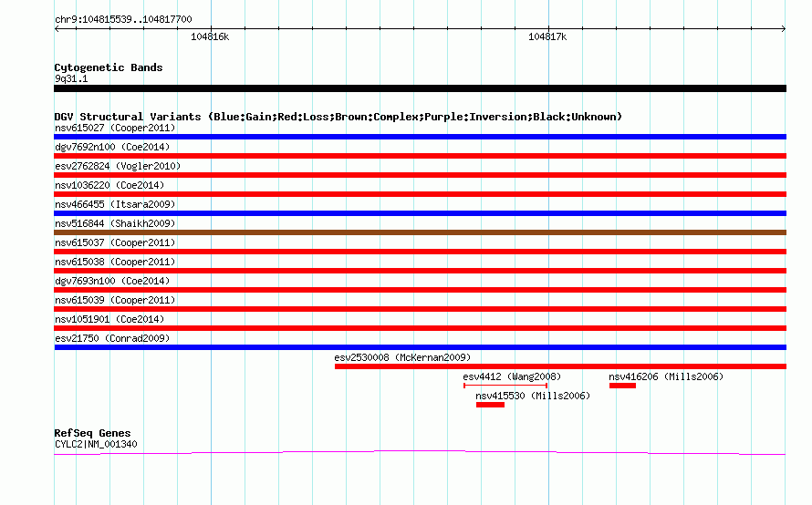Click the red dgv7693n100 loss bar
Screen dimensions: 812x505
[x=420, y=290]
